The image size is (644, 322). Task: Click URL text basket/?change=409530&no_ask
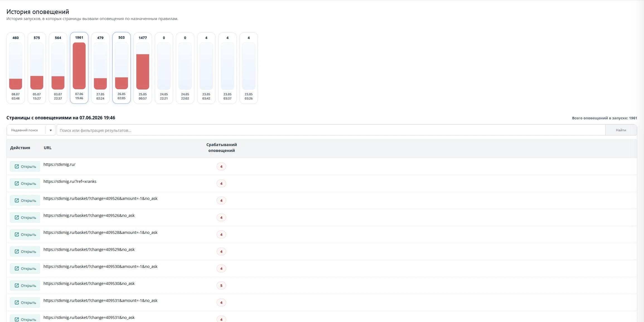click(89, 284)
